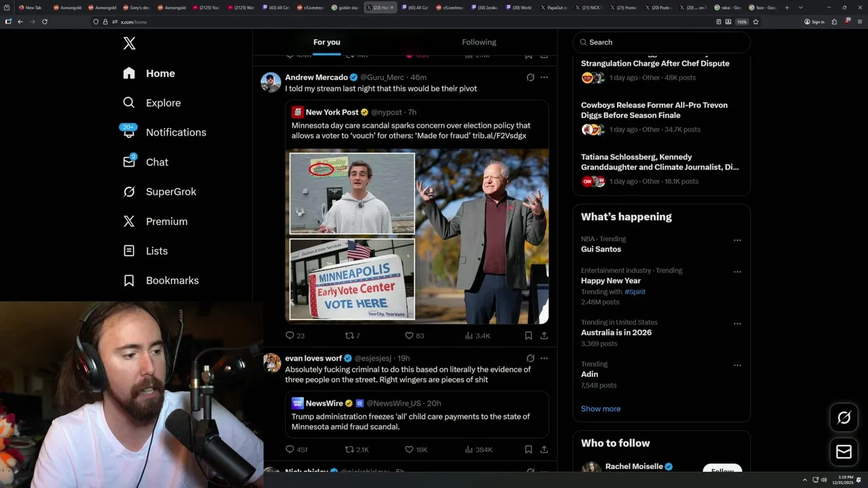Like the post with 18K likes

(x=416, y=449)
